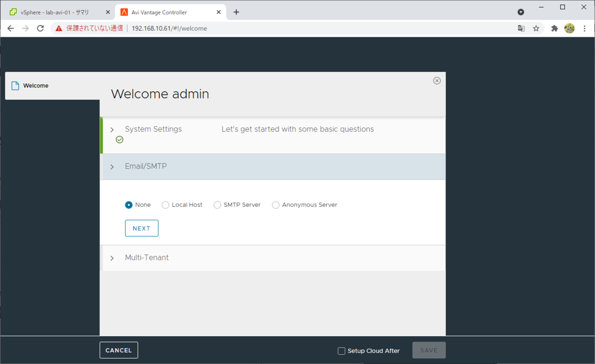The width and height of the screenshot is (595, 364).
Task: Open the Welcome sidebar tab
Action: 52,86
